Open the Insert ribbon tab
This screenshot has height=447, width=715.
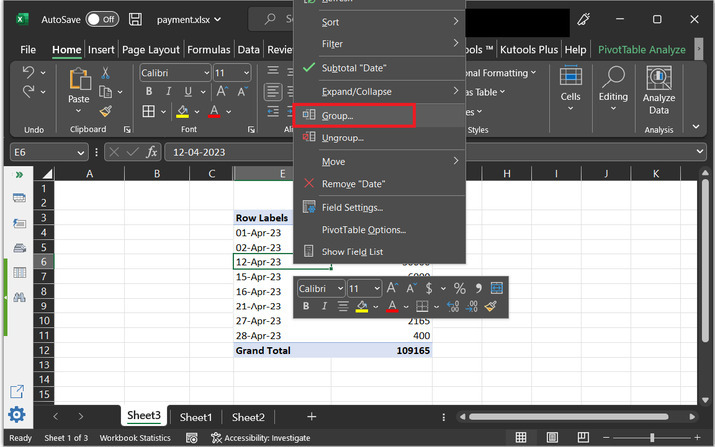tap(101, 49)
